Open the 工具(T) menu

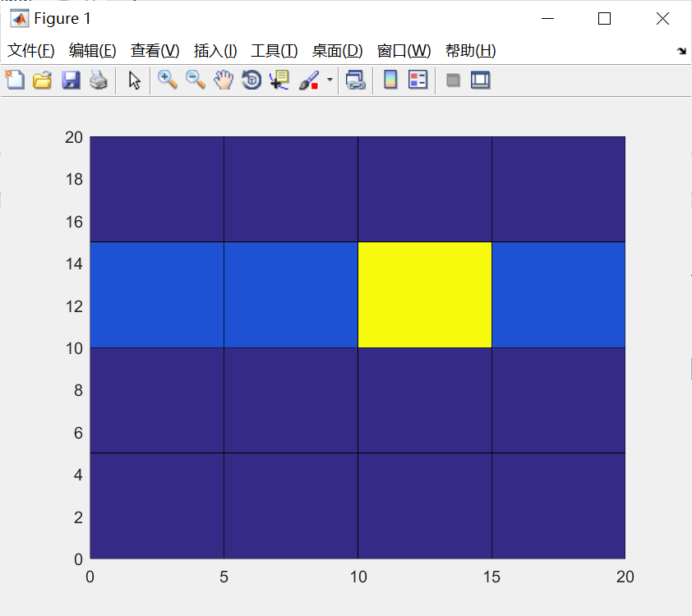point(274,51)
